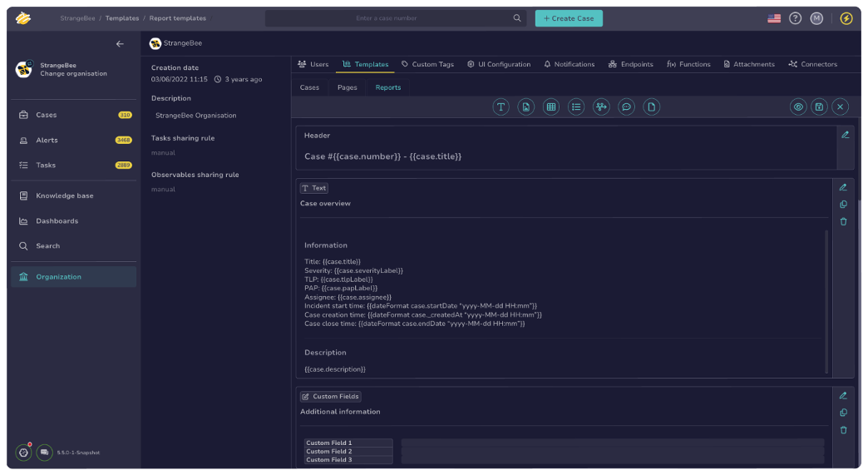Open the language flag selector

[774, 18]
